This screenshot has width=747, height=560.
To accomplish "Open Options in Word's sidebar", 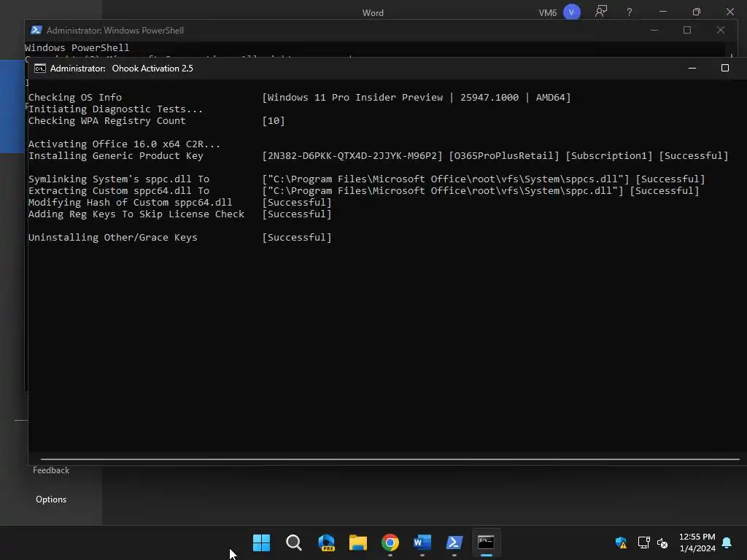I will (x=51, y=499).
